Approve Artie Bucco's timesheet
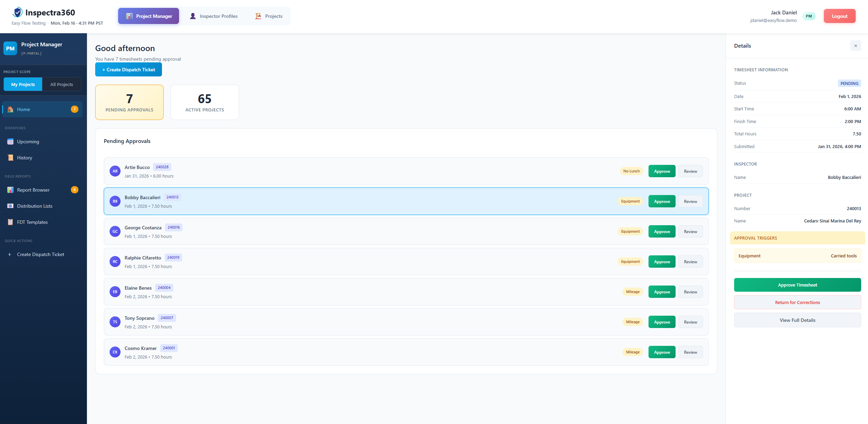Screen dimensions: 868x424 (x=662, y=171)
